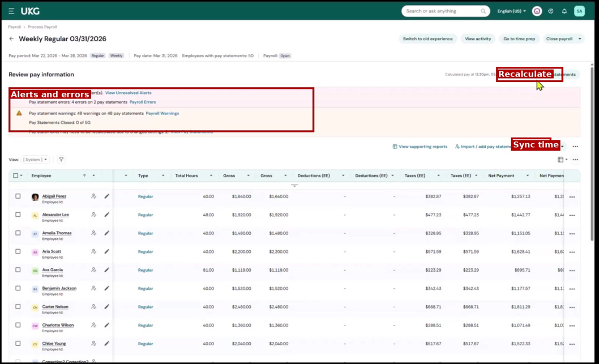Click the search magnifier icon

(x=484, y=11)
